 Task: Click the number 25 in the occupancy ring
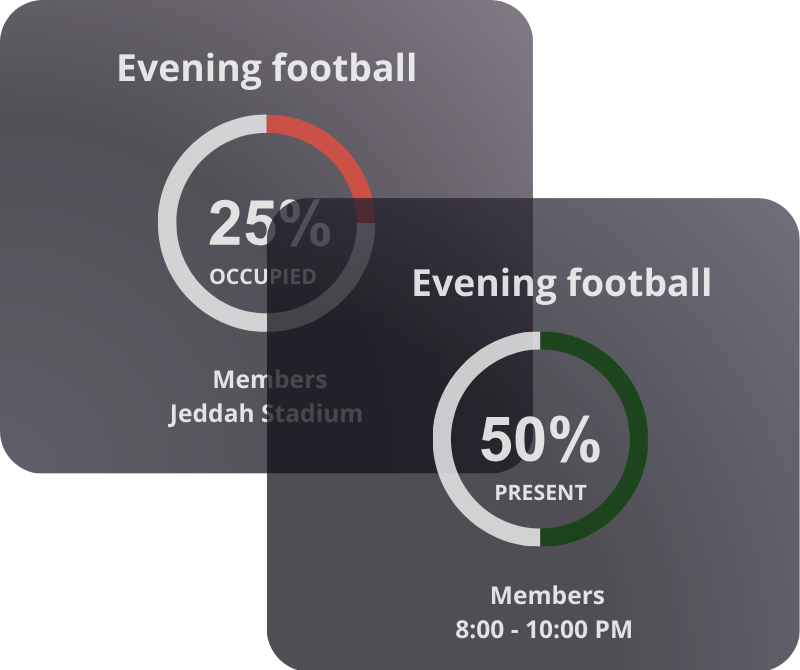[240, 223]
